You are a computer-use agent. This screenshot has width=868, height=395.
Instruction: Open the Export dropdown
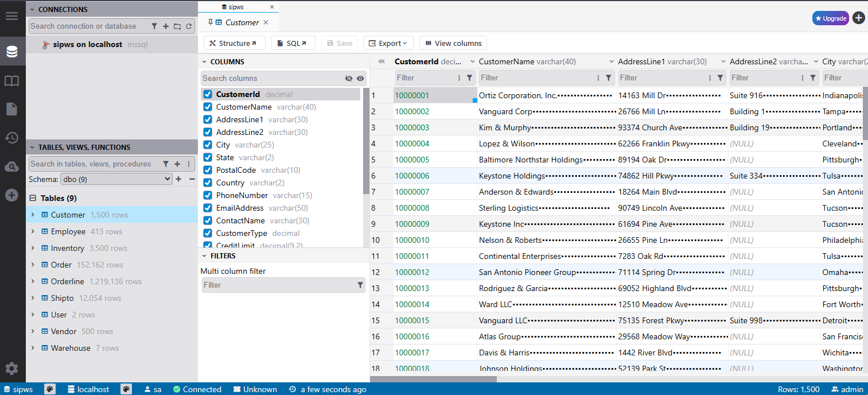click(388, 43)
